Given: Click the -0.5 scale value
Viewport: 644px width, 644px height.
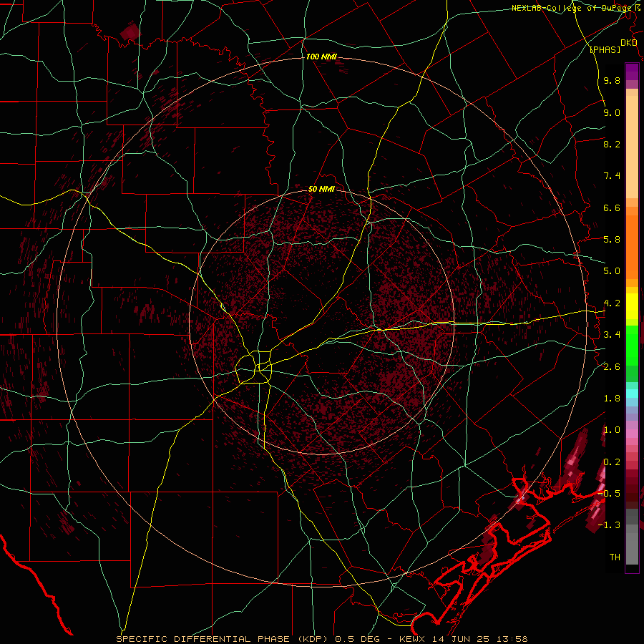Looking at the screenshot, I should [x=610, y=494].
